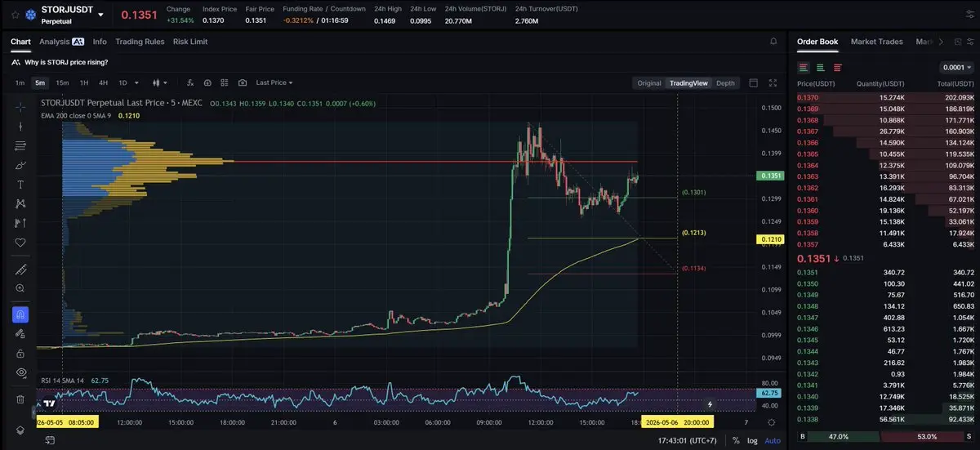This screenshot has width=980, height=450.
Task: Expand chart to fullscreen
Action: [x=773, y=82]
